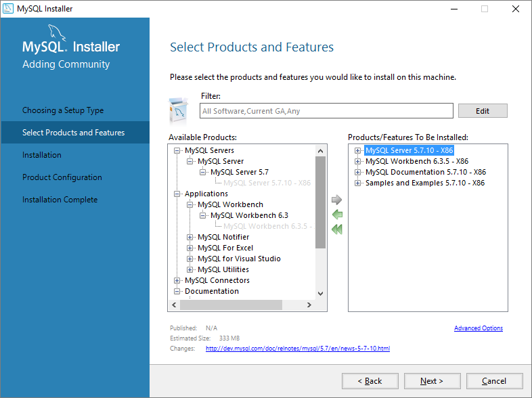Image resolution: width=532 pixels, height=398 pixels.
Task: Click the Published N/A value
Action: click(x=211, y=328)
